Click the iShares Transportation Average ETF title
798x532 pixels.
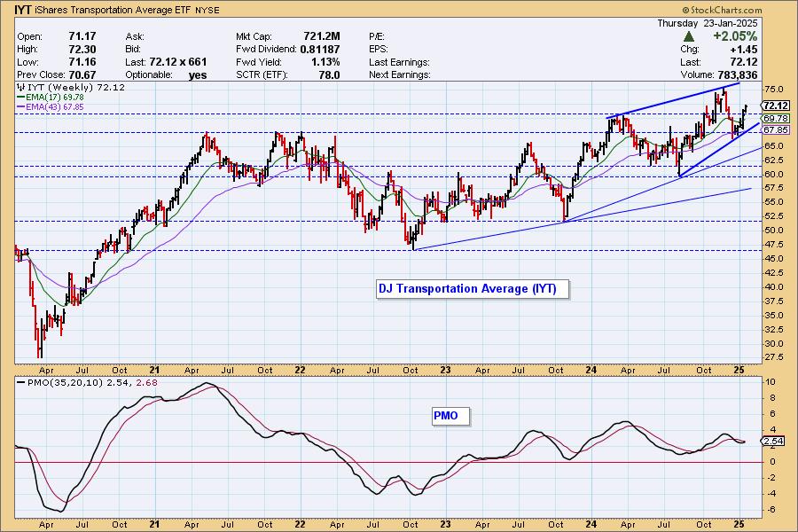pos(113,10)
